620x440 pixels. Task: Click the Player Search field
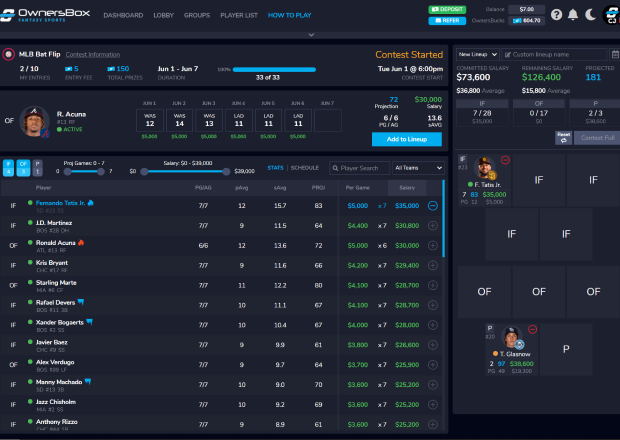pyautogui.click(x=359, y=168)
